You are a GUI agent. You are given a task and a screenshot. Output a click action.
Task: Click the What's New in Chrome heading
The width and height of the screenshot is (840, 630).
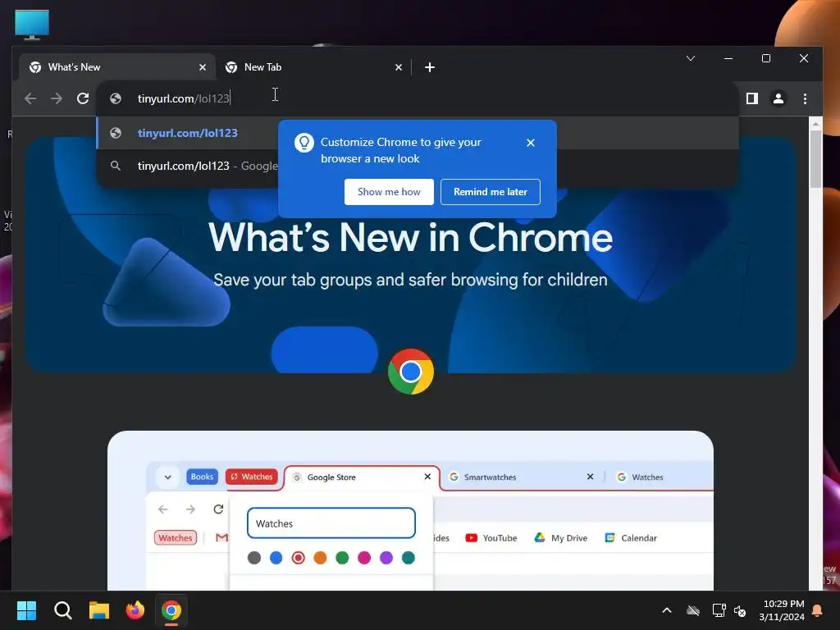410,237
